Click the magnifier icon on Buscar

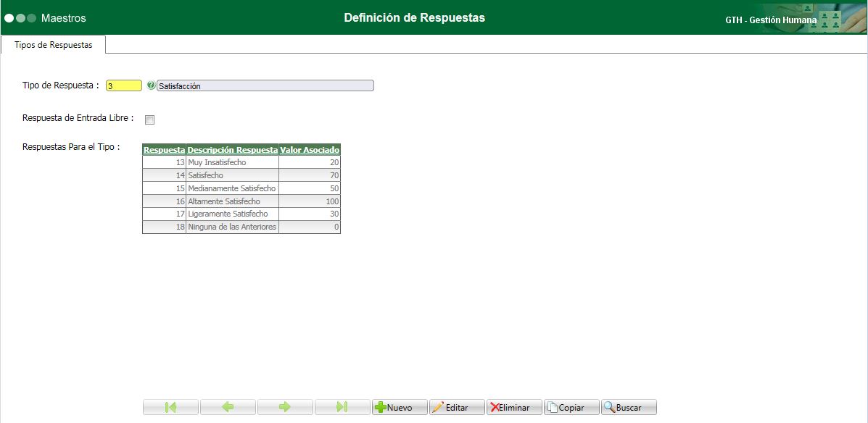pyautogui.click(x=610, y=406)
